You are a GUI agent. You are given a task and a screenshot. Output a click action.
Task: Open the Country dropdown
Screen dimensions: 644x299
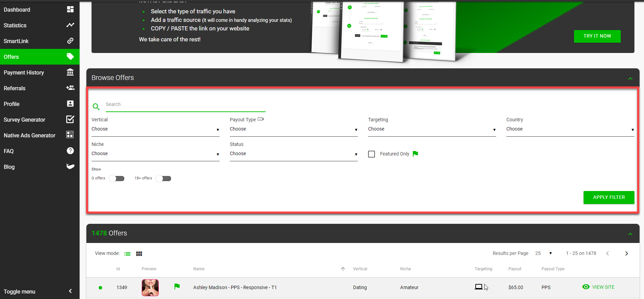tap(570, 129)
